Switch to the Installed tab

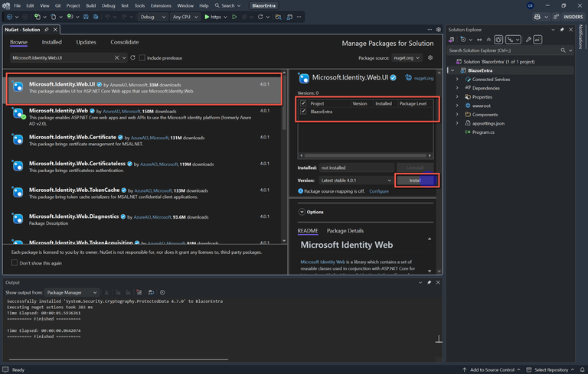[52, 42]
